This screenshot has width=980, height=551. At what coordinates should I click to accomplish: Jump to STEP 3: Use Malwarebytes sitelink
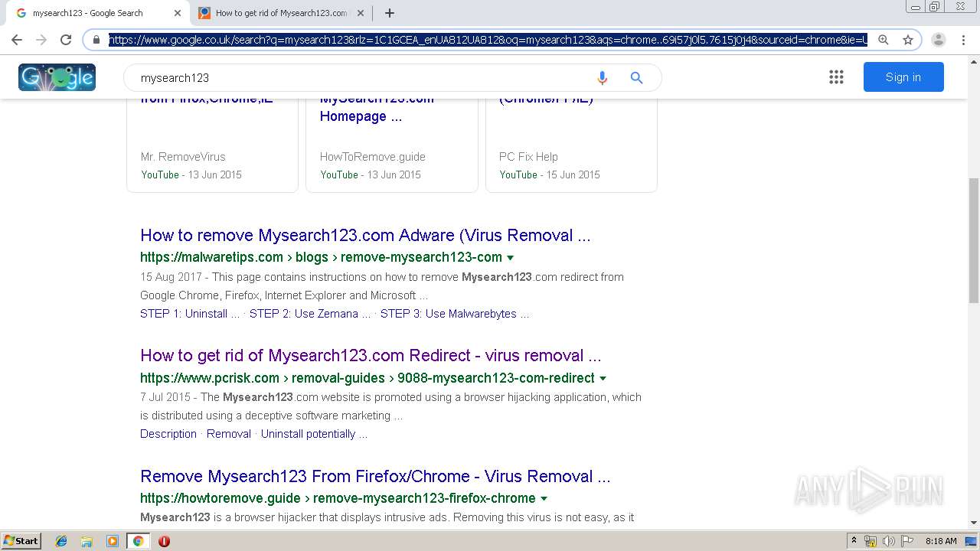tap(454, 314)
